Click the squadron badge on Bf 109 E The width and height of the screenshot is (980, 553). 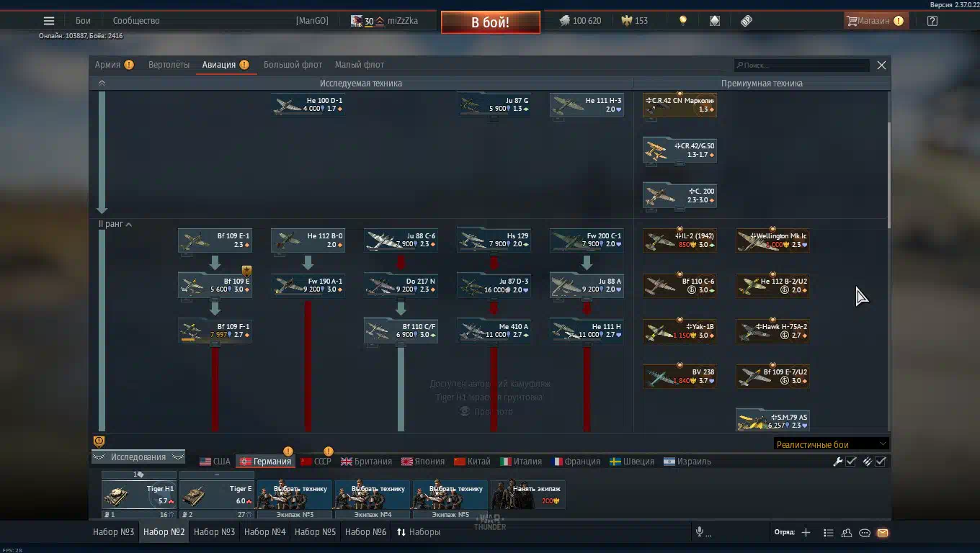tap(246, 271)
